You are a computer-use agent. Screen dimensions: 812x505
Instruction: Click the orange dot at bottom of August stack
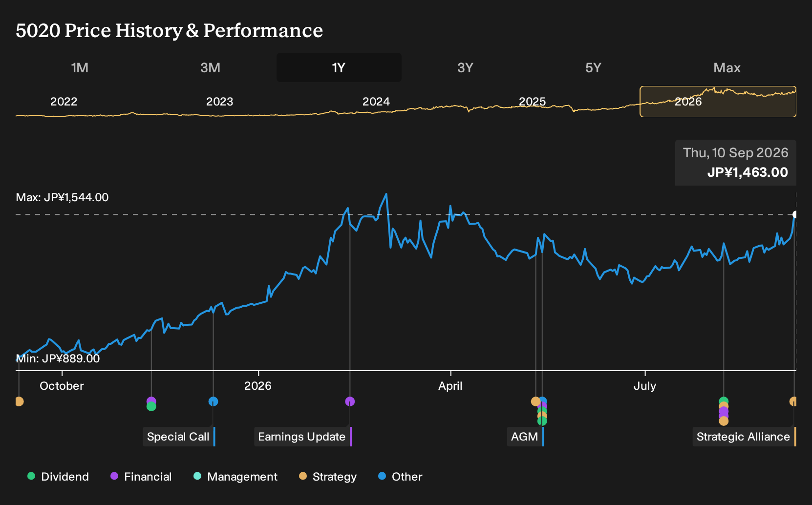point(724,421)
